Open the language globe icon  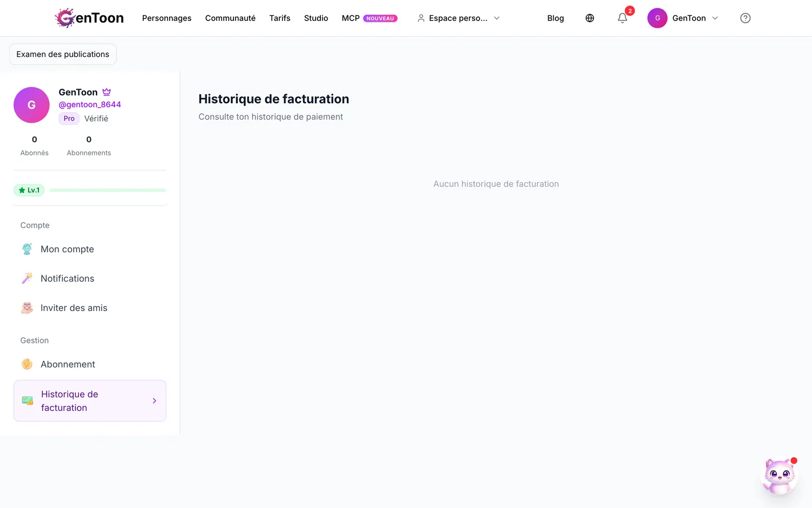590,18
